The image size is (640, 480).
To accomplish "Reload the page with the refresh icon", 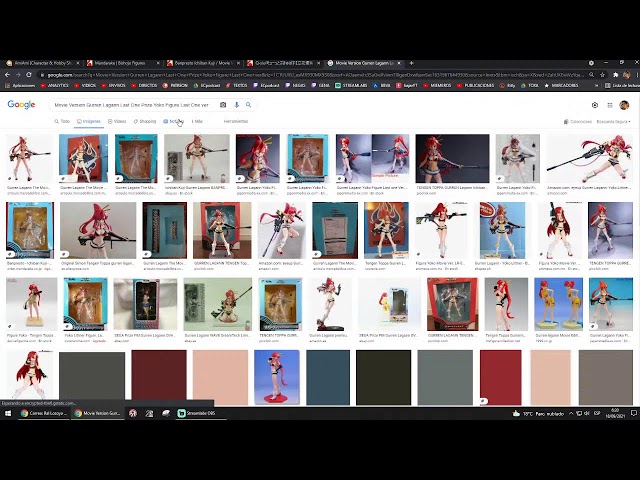I will pyautogui.click(x=29, y=75).
